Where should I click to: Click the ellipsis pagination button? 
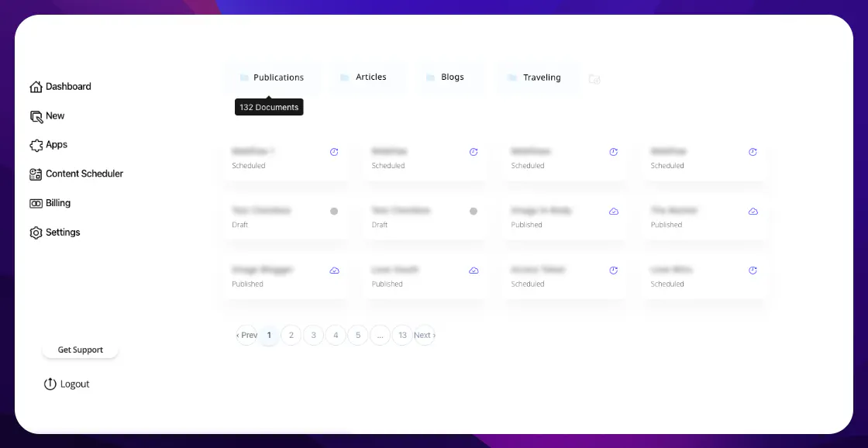coord(381,335)
